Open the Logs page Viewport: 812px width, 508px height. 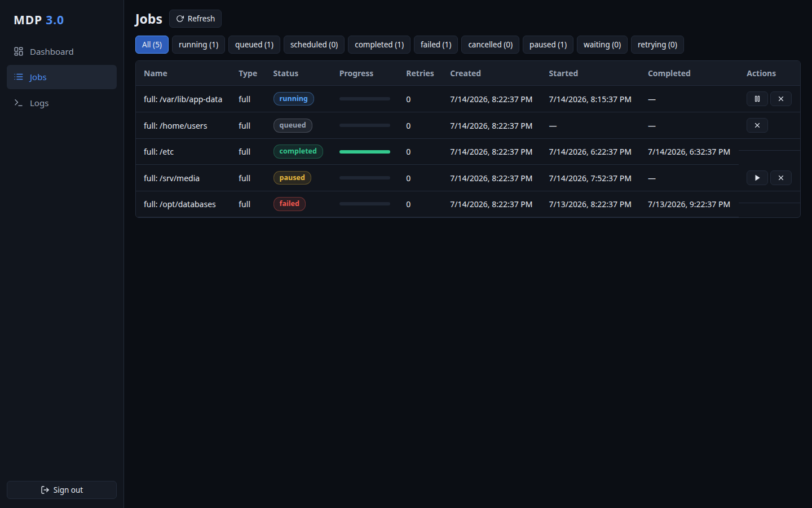61,103
